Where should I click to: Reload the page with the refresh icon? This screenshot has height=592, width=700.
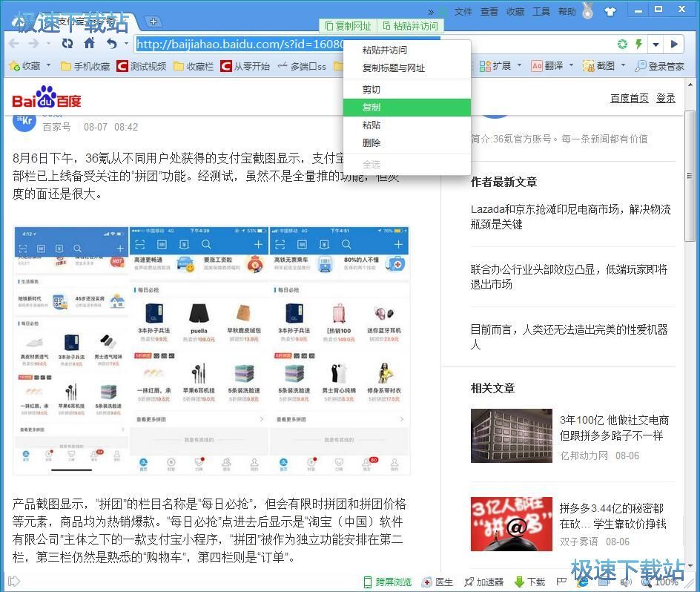coord(67,43)
